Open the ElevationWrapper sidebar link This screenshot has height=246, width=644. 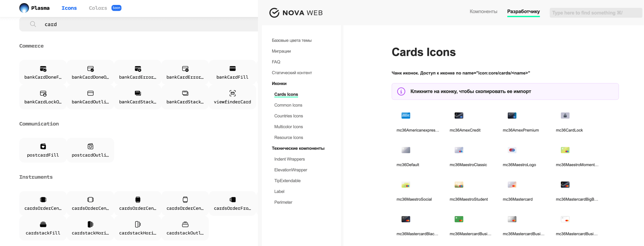point(291,170)
